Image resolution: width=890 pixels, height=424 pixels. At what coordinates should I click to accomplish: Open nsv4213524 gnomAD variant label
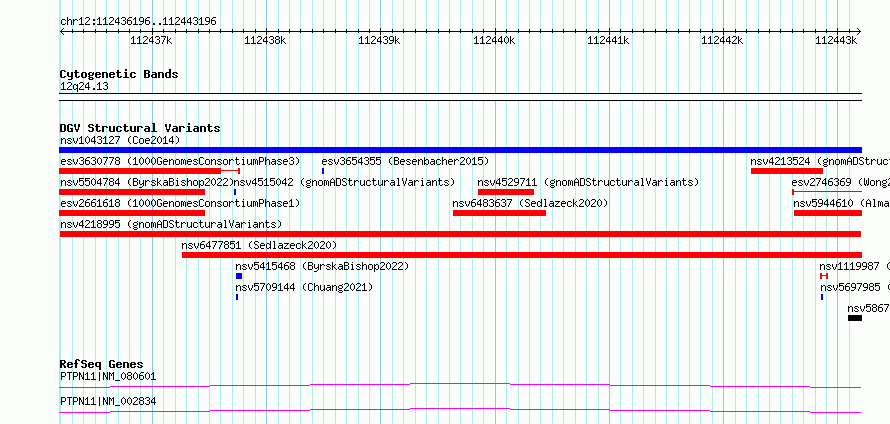pyautogui.click(x=820, y=161)
